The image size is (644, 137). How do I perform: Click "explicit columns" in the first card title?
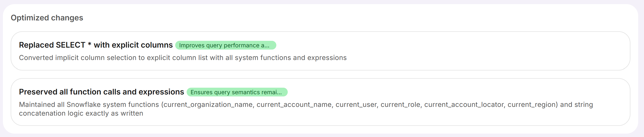[142, 45]
